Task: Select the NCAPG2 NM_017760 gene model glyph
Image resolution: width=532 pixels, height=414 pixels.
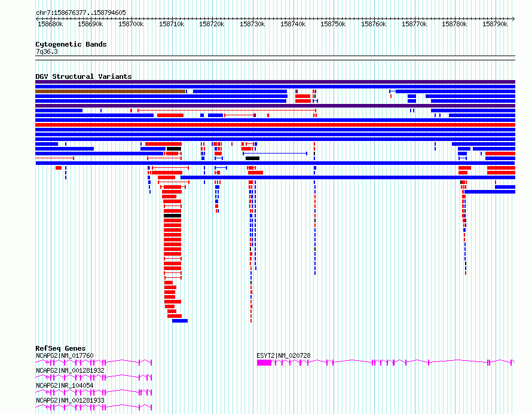Action: (94, 363)
